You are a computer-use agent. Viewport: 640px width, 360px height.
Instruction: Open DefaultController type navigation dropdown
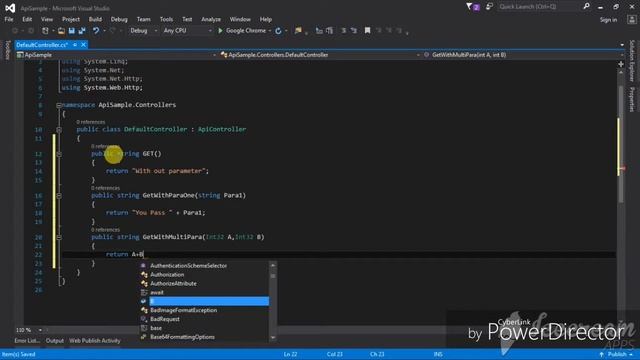click(320, 55)
